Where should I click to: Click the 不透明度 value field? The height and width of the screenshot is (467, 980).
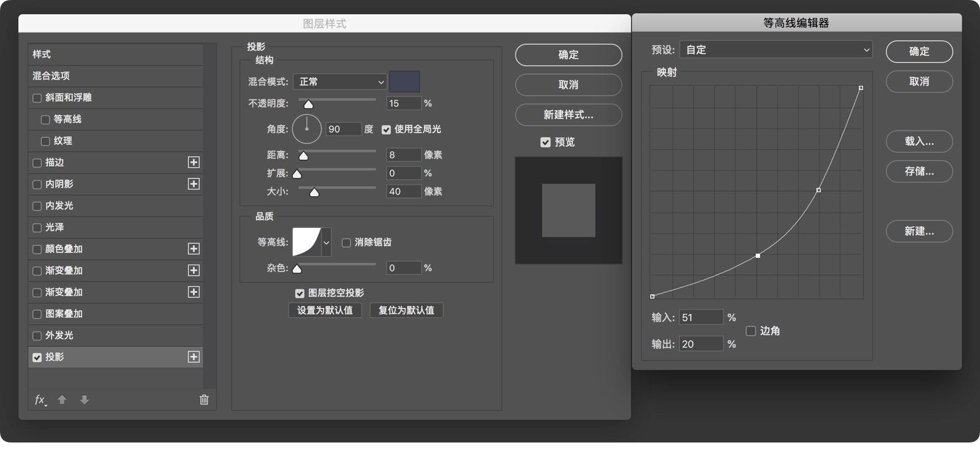point(404,104)
